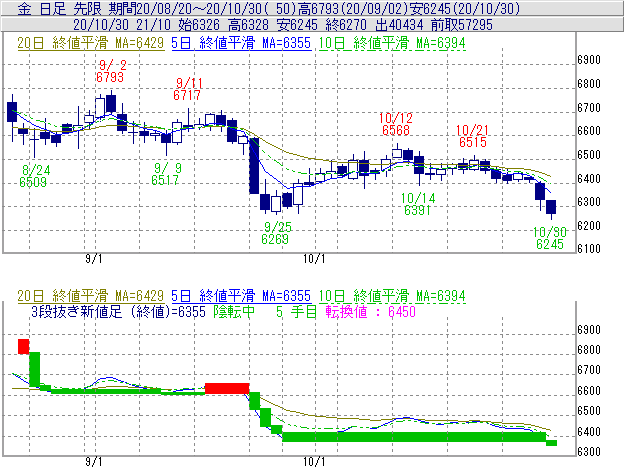Click the 6800 axis label of lower chart

click(589, 350)
